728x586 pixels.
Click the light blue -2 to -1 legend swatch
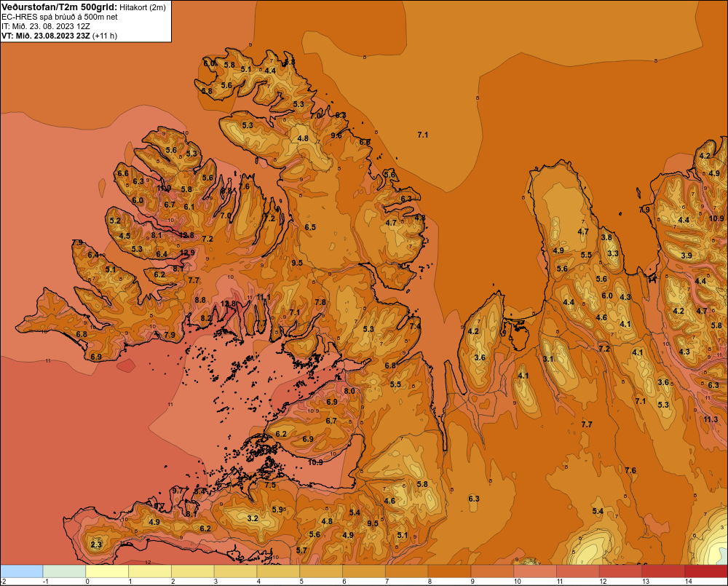pos(21,571)
